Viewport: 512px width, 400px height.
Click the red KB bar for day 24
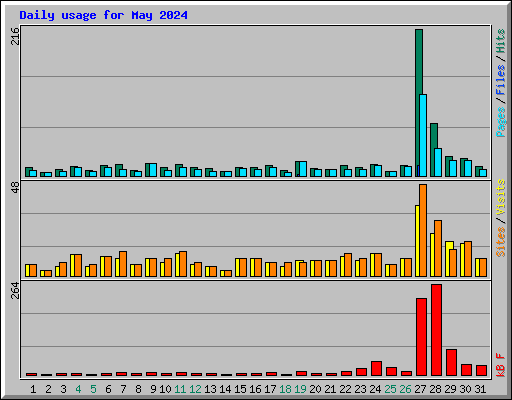click(376, 368)
